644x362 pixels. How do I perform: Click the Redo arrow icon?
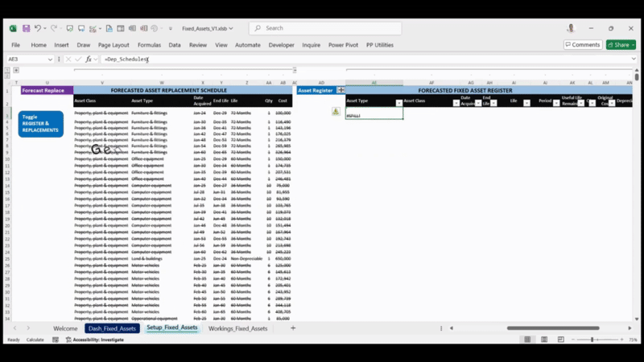(53, 28)
